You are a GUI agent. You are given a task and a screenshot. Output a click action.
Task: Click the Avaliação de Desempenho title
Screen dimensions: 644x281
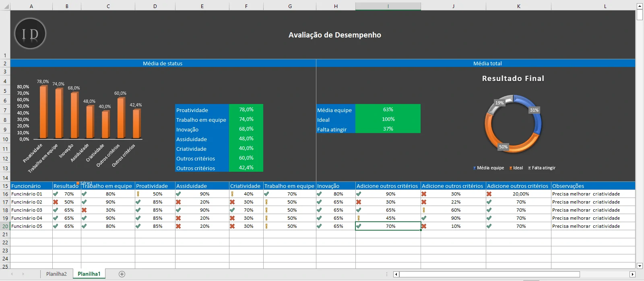pos(335,35)
